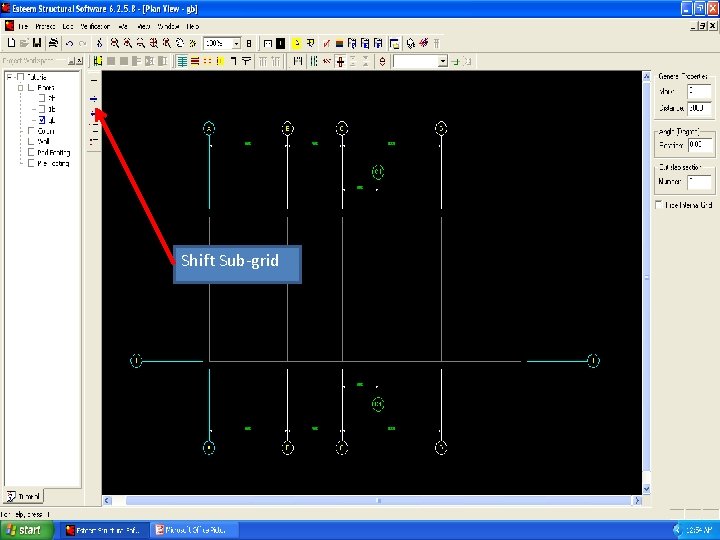The height and width of the screenshot is (540, 720).
Task: Collapse the Floors tree node
Action: (21, 87)
